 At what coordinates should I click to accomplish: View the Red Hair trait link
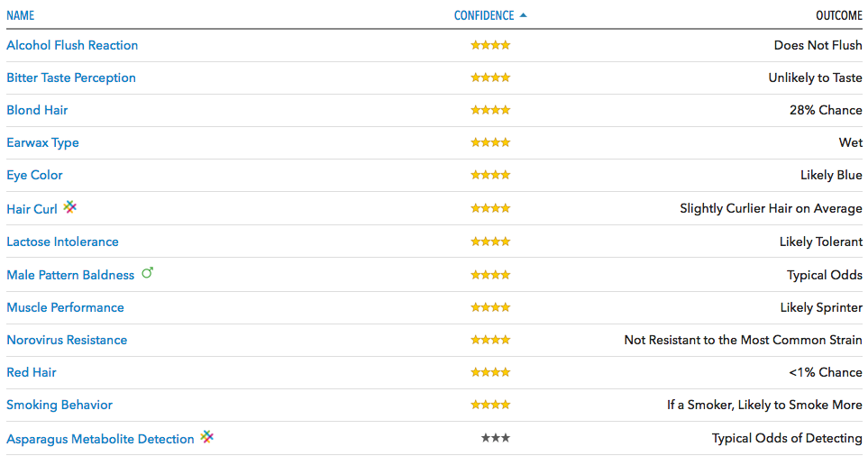click(x=32, y=372)
